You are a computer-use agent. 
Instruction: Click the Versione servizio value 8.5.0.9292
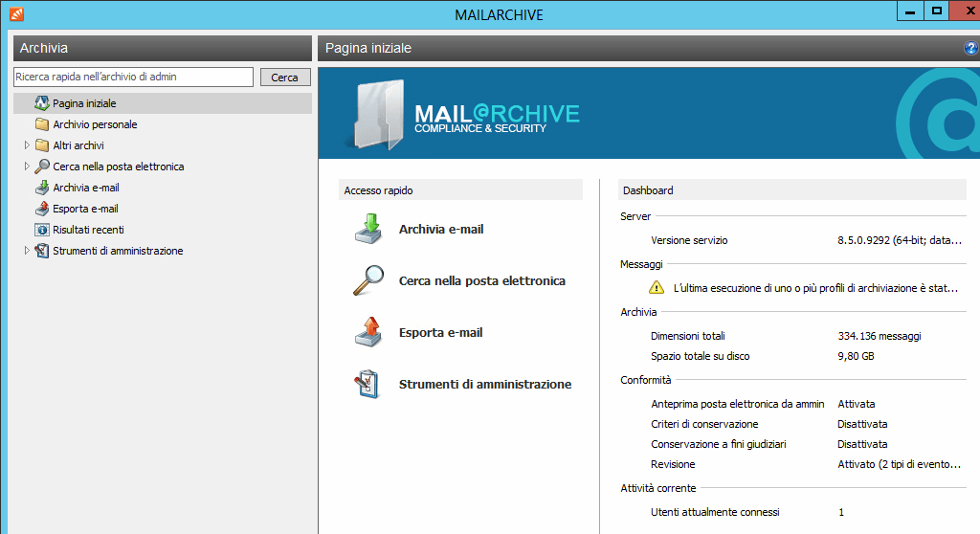click(900, 240)
